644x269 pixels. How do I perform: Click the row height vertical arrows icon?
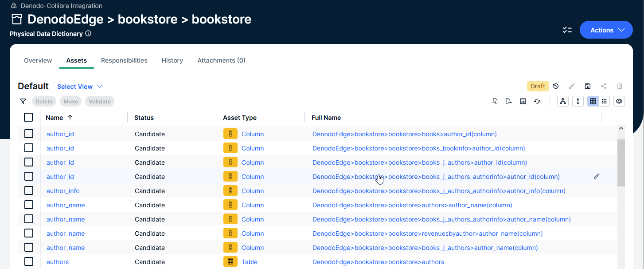[578, 101]
